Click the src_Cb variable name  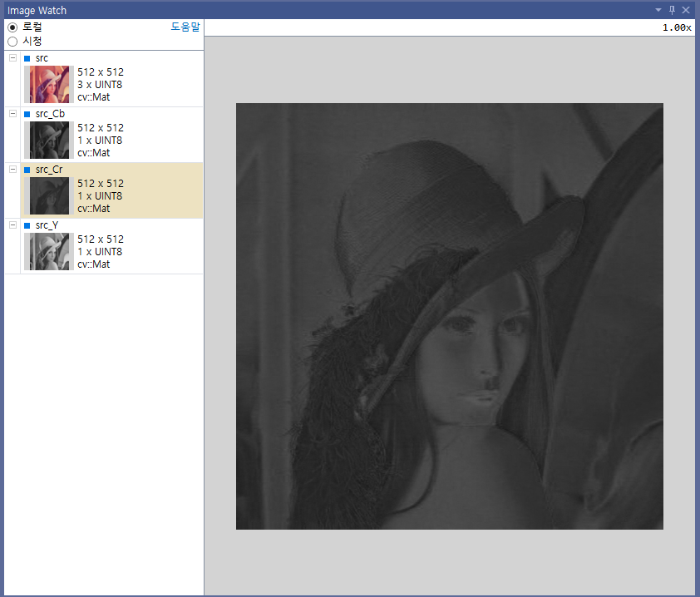coord(50,114)
